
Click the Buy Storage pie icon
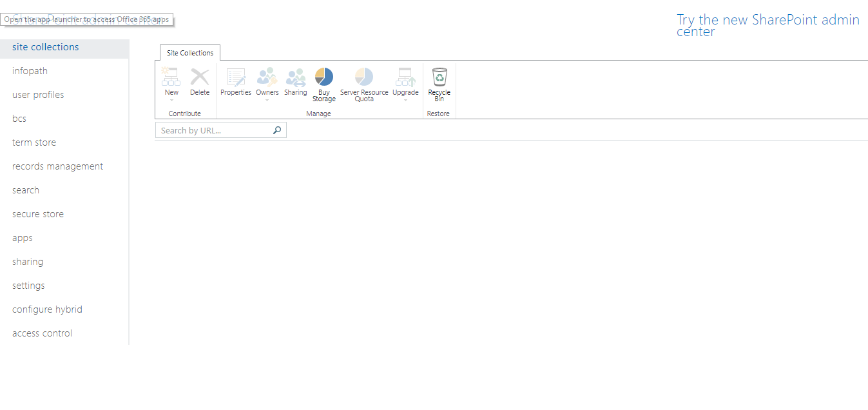coord(324,77)
